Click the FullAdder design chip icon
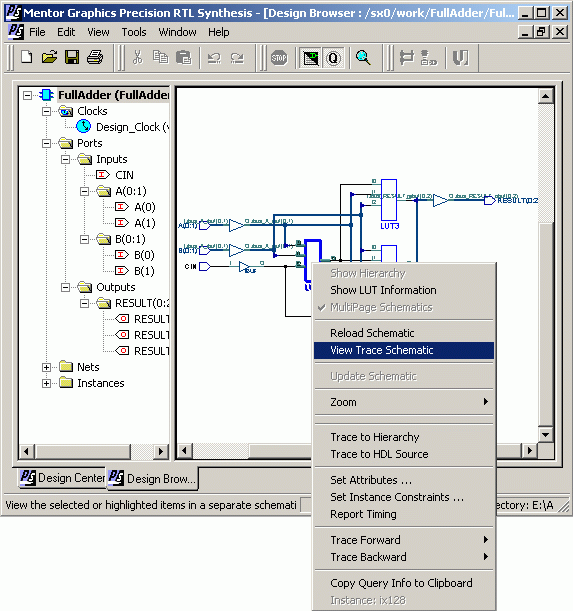This screenshot has height=611, width=573. (x=46, y=95)
